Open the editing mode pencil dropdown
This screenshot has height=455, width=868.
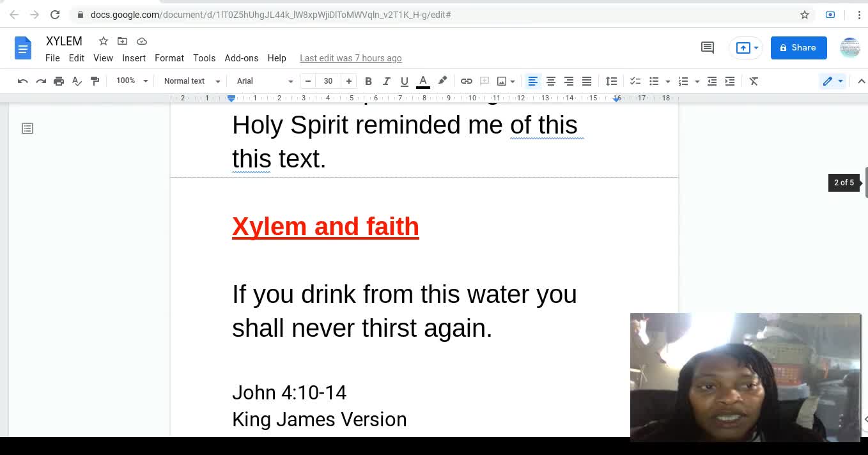point(833,81)
